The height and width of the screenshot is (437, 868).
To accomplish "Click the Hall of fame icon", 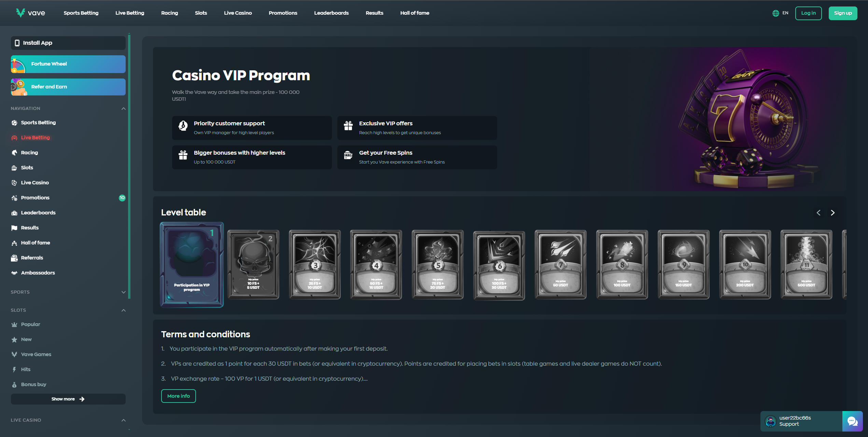I will click(x=14, y=243).
